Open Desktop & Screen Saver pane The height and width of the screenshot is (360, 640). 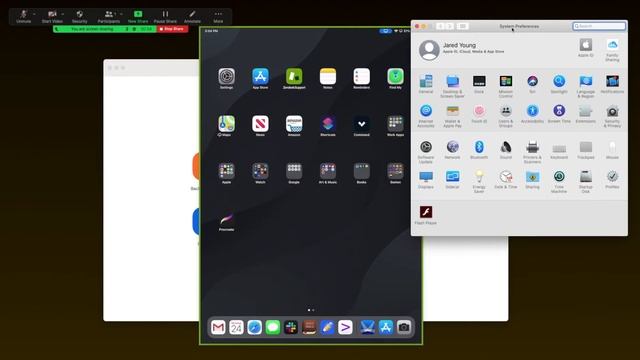pyautogui.click(x=452, y=86)
